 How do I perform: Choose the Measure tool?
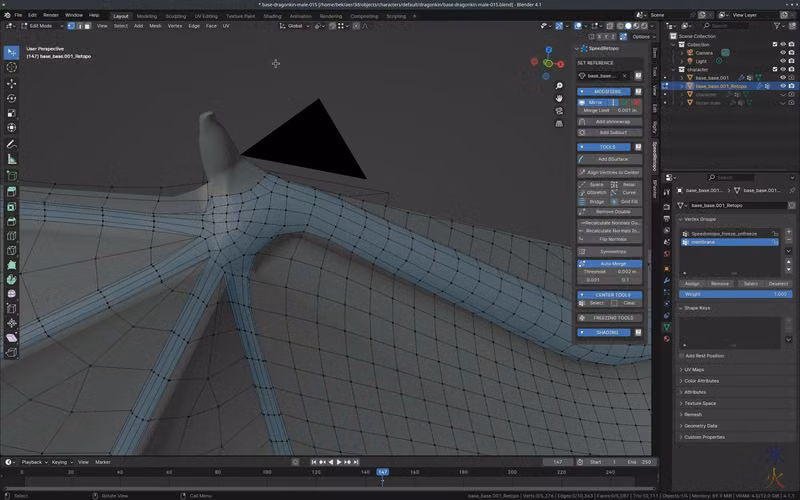11,159
